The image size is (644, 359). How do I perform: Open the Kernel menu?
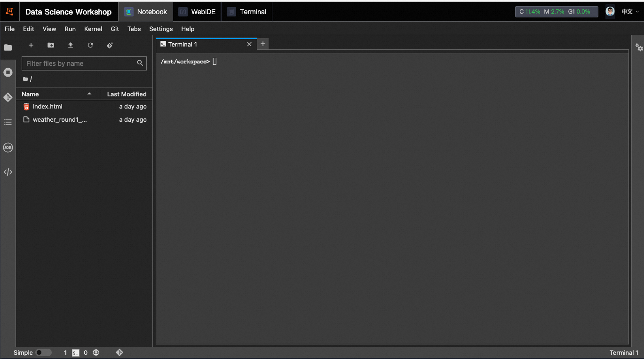pos(93,29)
